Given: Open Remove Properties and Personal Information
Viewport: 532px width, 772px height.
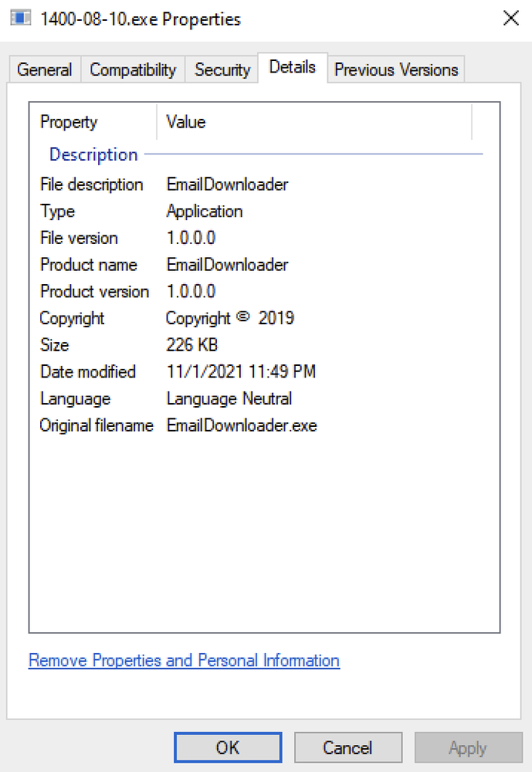Looking at the screenshot, I should 184,661.
